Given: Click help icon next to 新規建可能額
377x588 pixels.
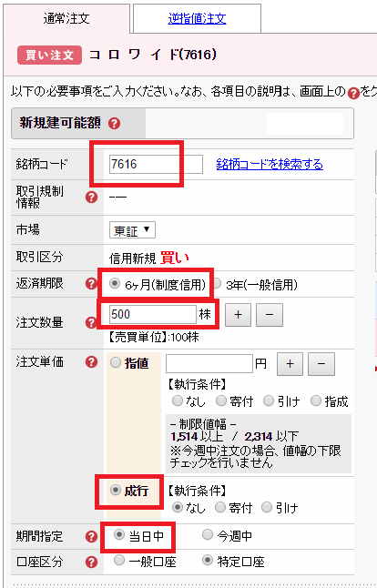Looking at the screenshot, I should pyautogui.click(x=114, y=124).
